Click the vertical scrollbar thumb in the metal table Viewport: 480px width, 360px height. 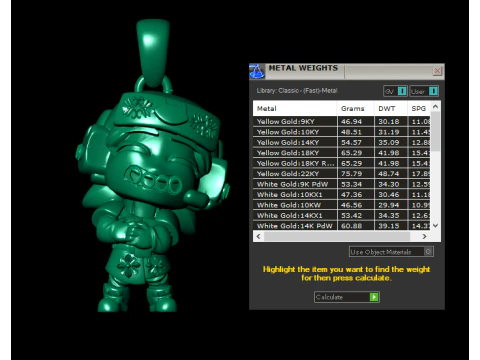point(435,131)
